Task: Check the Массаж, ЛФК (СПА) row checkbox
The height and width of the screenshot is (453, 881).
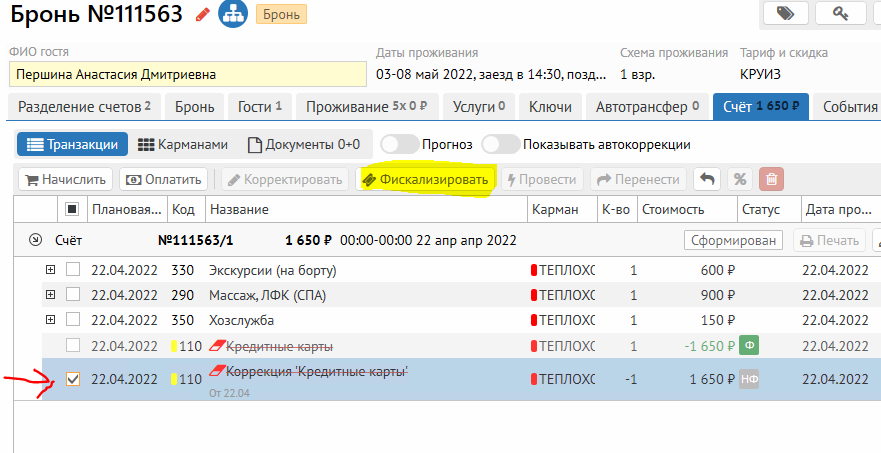Action: 73,295
